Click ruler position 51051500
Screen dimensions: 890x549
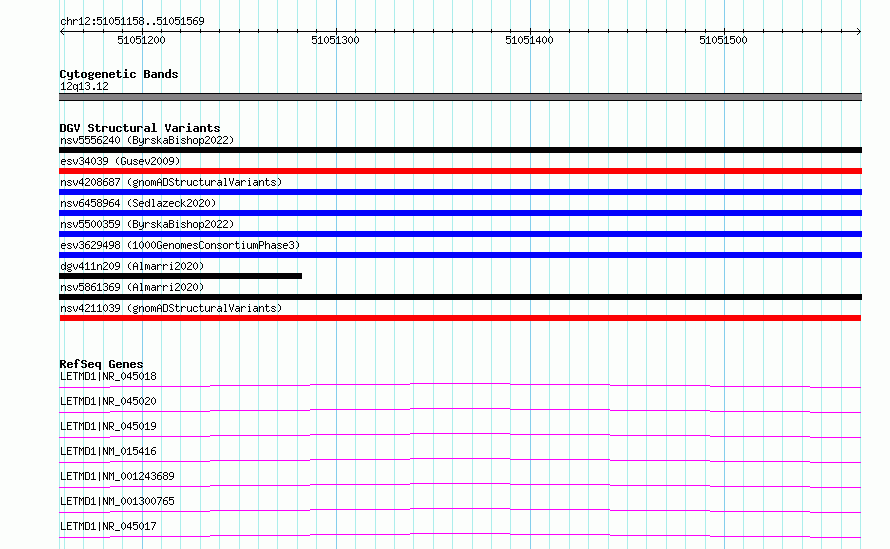coord(724,40)
